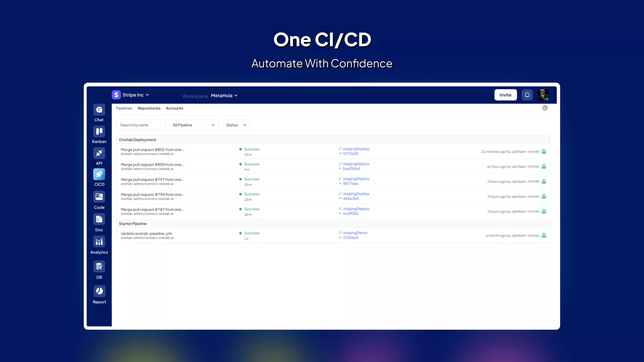Open the Code sidebar icon
Screen dimensions: 644x362
99,197
